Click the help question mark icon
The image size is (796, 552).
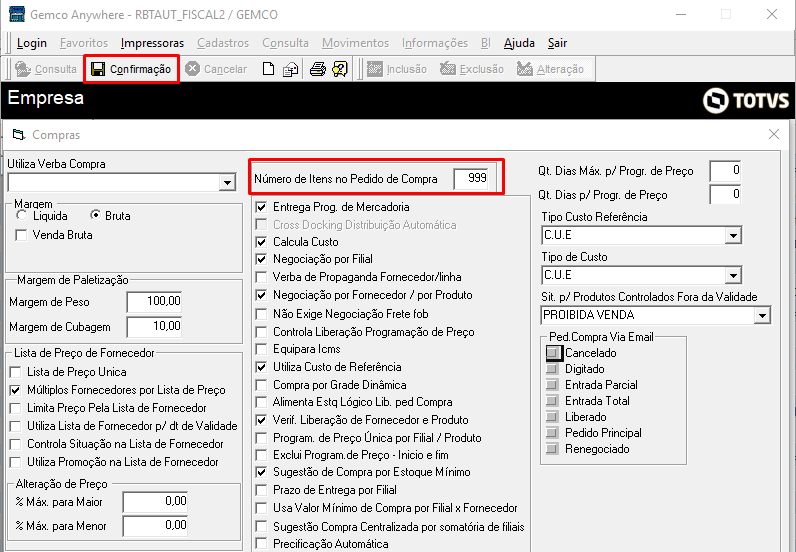click(x=340, y=69)
